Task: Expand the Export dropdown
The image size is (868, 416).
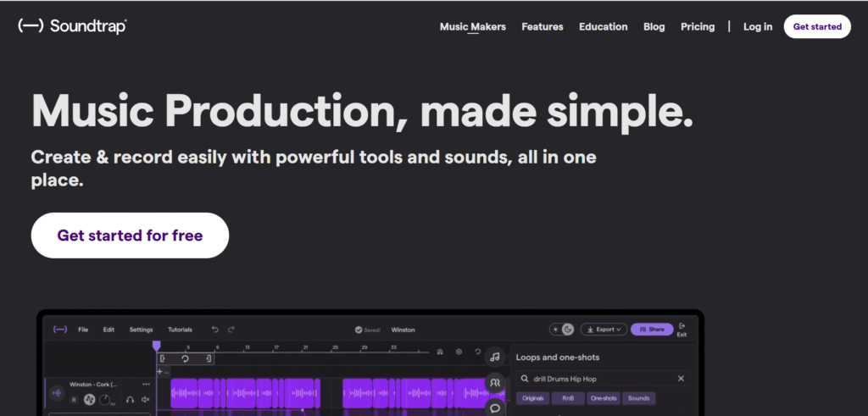Action: tap(605, 329)
